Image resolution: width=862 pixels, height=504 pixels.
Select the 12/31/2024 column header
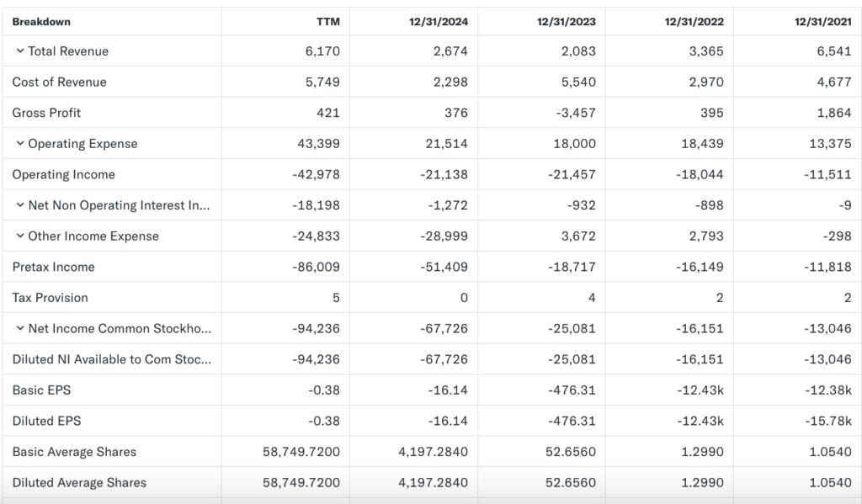tap(439, 22)
